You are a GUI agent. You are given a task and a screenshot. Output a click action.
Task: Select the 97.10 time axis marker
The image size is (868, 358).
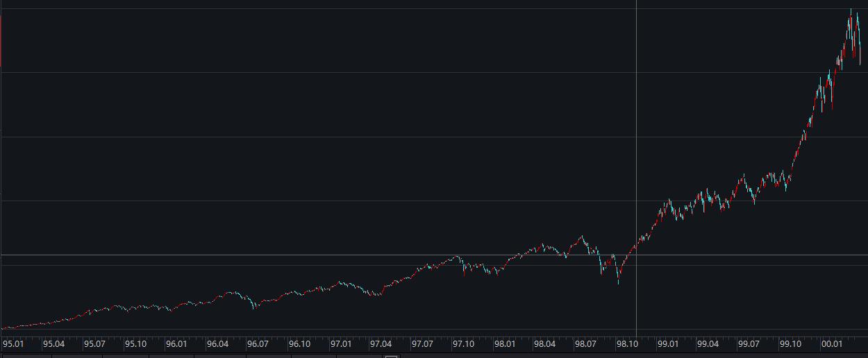463,343
